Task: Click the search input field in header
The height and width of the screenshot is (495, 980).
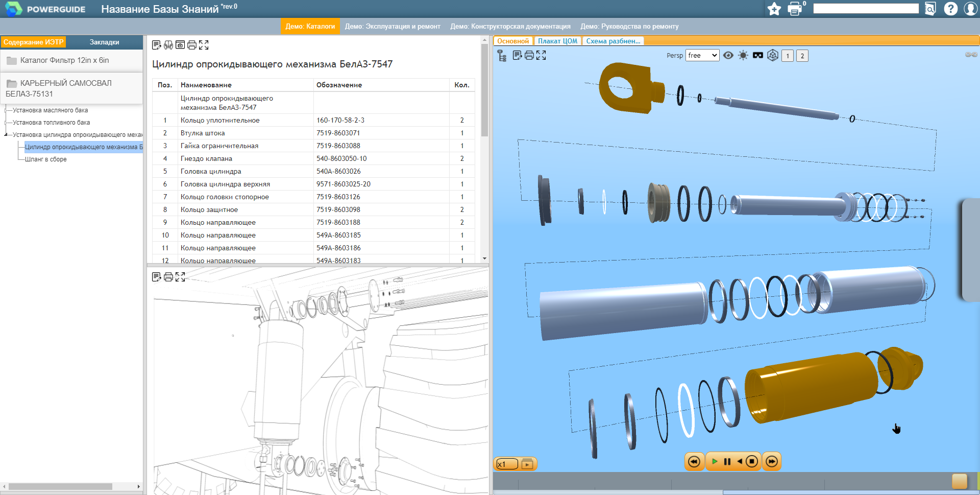Action: coord(866,9)
